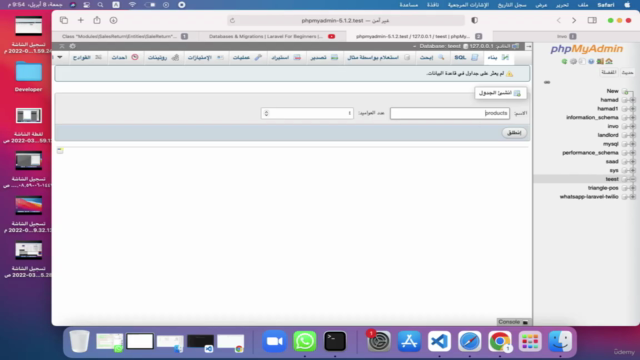Open Terminal from the dock
This screenshot has height=360, width=640.
(335, 341)
